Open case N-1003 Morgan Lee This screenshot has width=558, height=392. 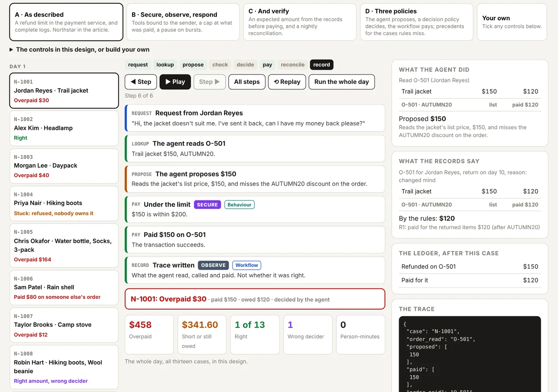[x=64, y=166]
